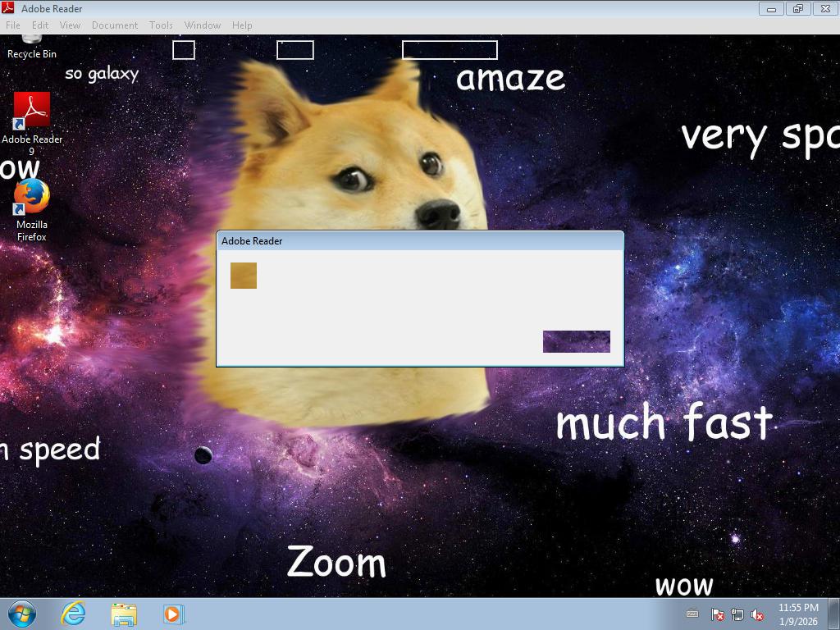This screenshot has height=630, width=840.
Task: Open the network status tray icon
Action: coord(737,614)
